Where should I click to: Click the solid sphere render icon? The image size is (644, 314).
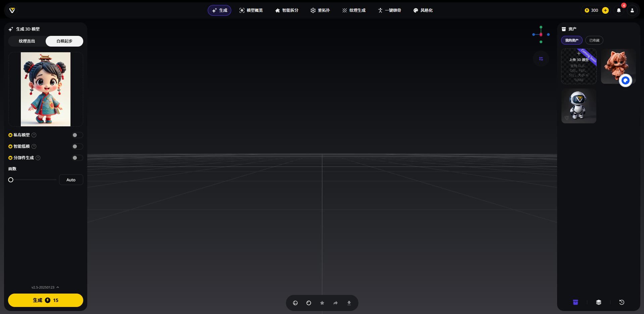309,303
